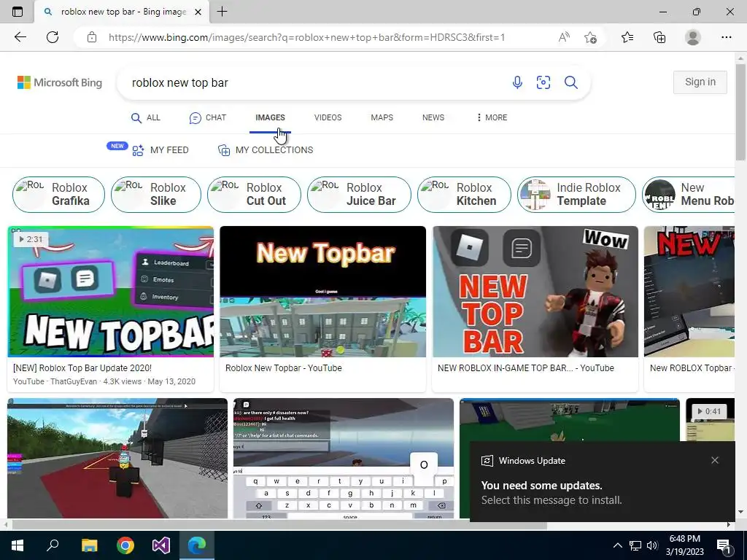Open 'NEW ROBLOX IN-GAME TOP BAR' link
Viewport: 747px width, 560px height.
(x=526, y=368)
